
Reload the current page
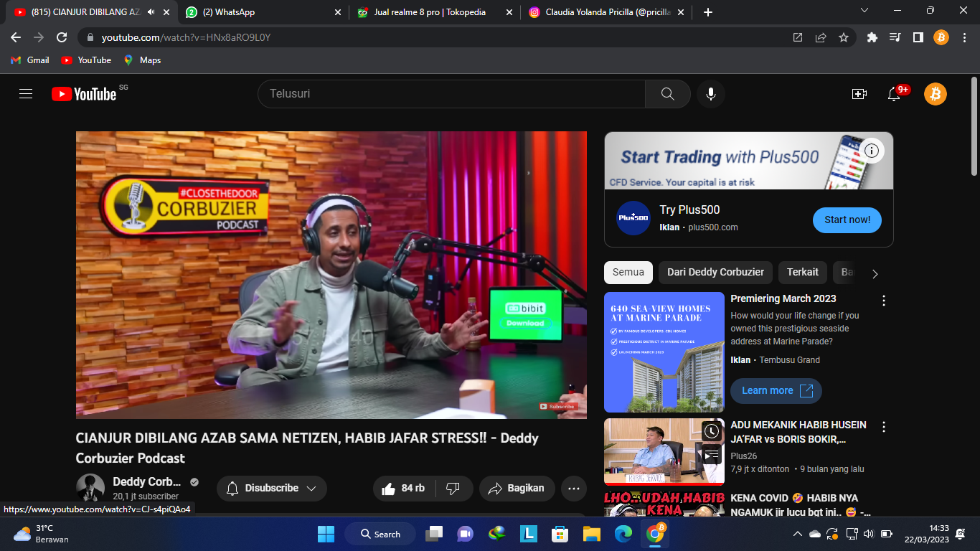pyautogui.click(x=62, y=37)
